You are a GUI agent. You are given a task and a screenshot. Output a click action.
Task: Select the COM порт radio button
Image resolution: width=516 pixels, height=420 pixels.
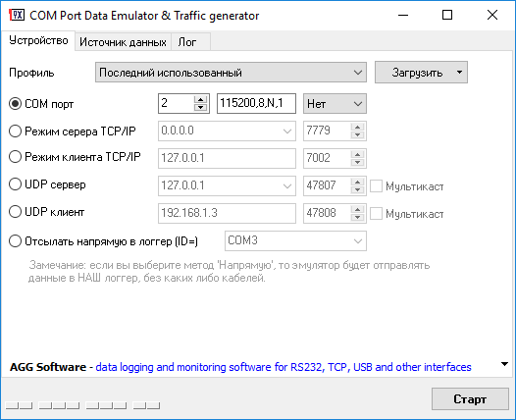(15, 104)
